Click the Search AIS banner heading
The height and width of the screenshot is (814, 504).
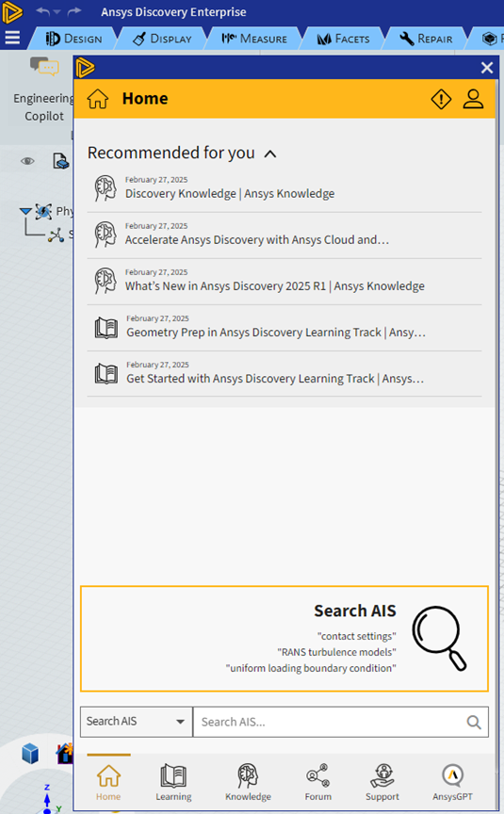pos(355,611)
